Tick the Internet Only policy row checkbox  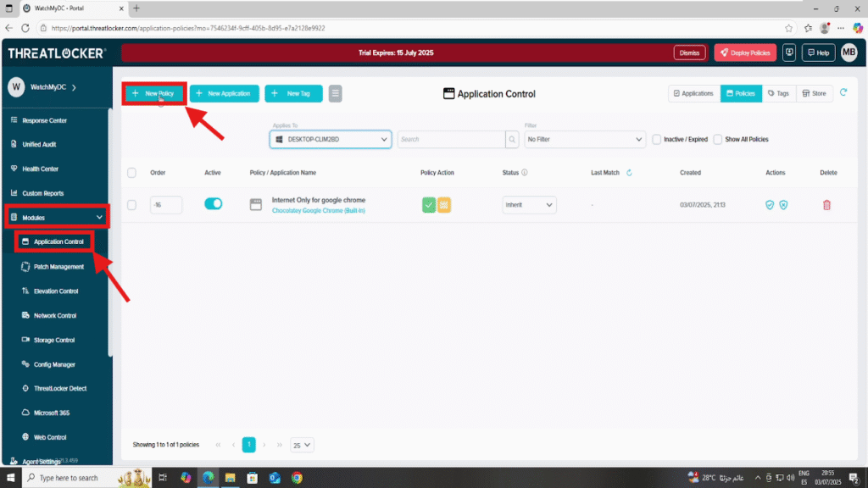[x=131, y=205]
